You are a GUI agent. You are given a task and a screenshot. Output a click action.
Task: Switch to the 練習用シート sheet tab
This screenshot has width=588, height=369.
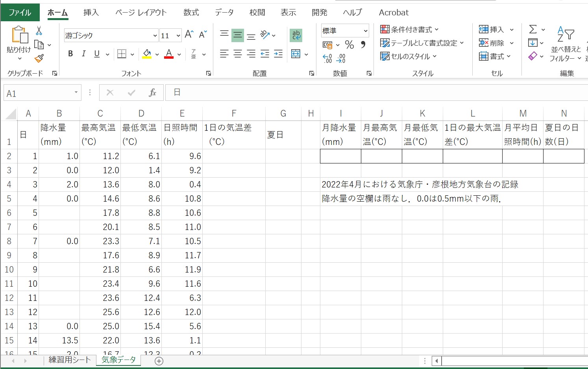[x=70, y=360]
